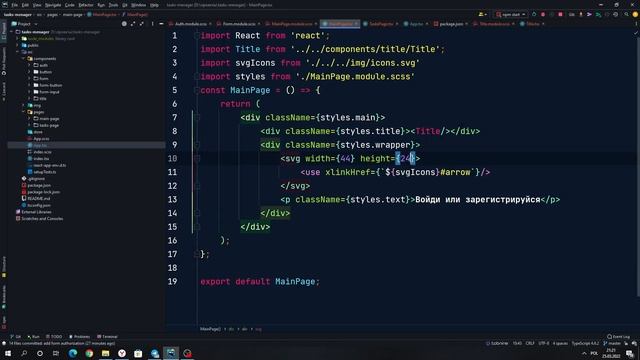Expand the form-input folder
640x360 pixels.
(29, 92)
